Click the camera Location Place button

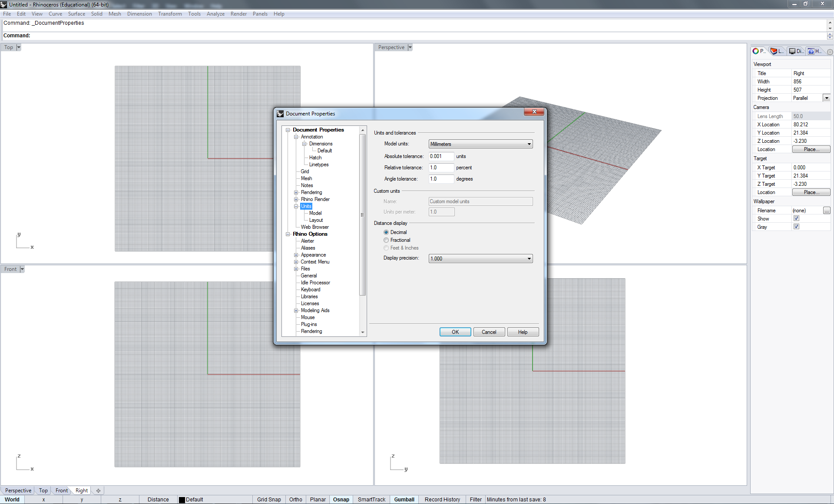click(x=811, y=149)
